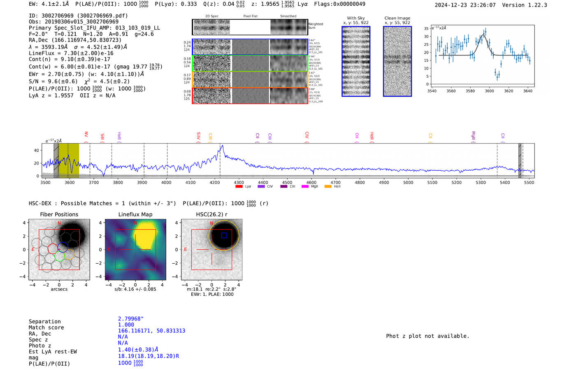Open the Weighted Sum 2D spectrum strip
The image size is (576, 392).
(250, 27)
